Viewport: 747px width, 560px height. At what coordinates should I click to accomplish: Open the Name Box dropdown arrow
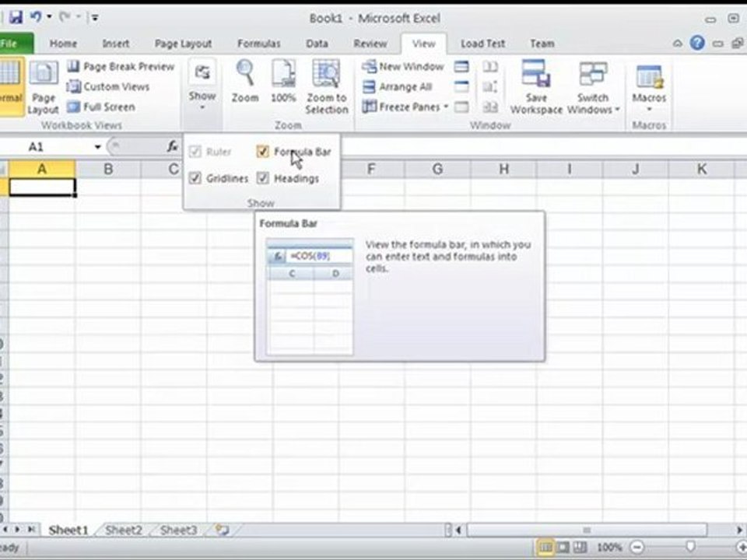97,147
